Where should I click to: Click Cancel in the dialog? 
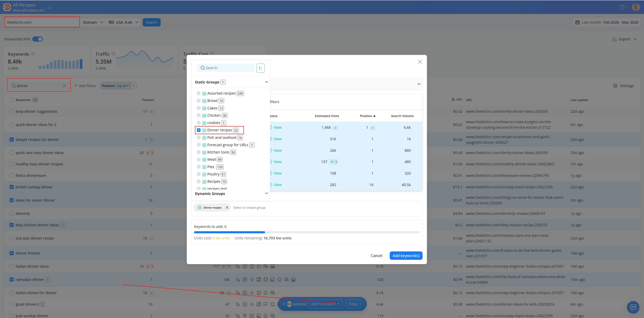tap(376, 256)
